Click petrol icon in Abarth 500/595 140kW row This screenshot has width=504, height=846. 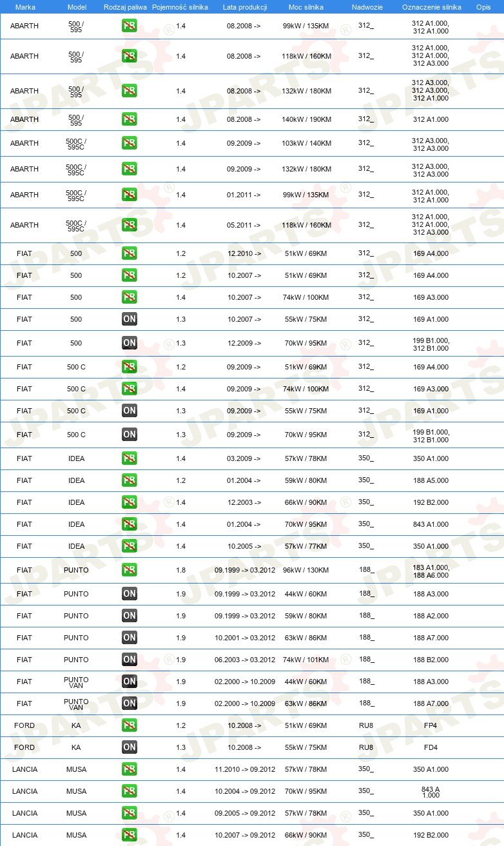[x=130, y=119]
